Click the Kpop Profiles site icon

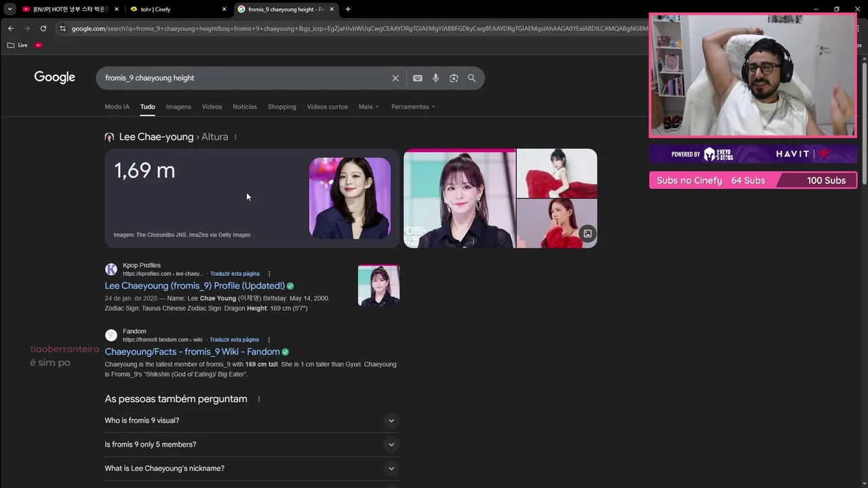[x=111, y=269]
